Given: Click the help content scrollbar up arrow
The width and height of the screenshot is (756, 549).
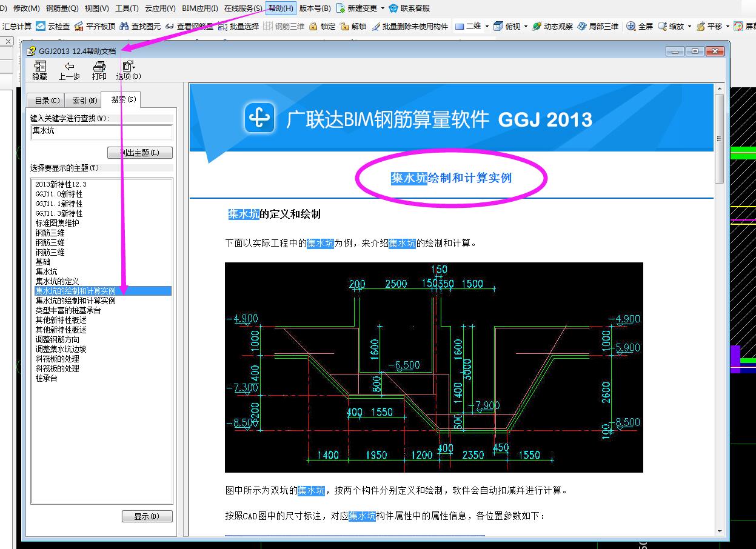Looking at the screenshot, I should [719, 88].
